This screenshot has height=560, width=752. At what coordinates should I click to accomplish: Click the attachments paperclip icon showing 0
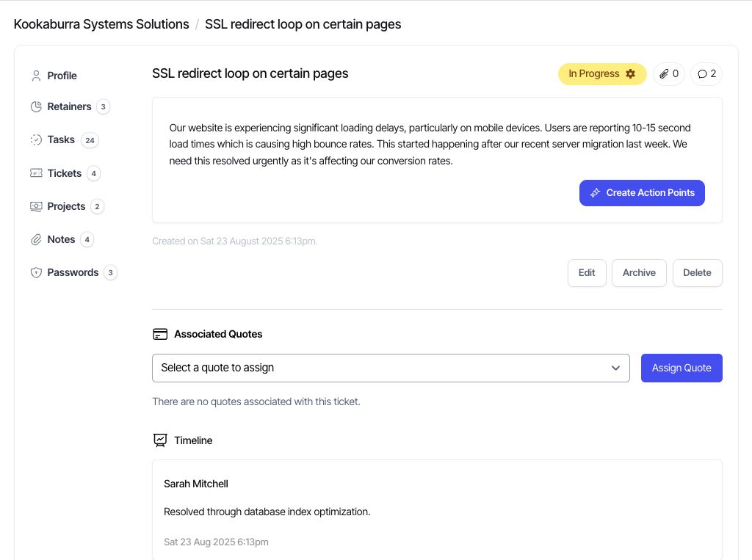coord(668,73)
